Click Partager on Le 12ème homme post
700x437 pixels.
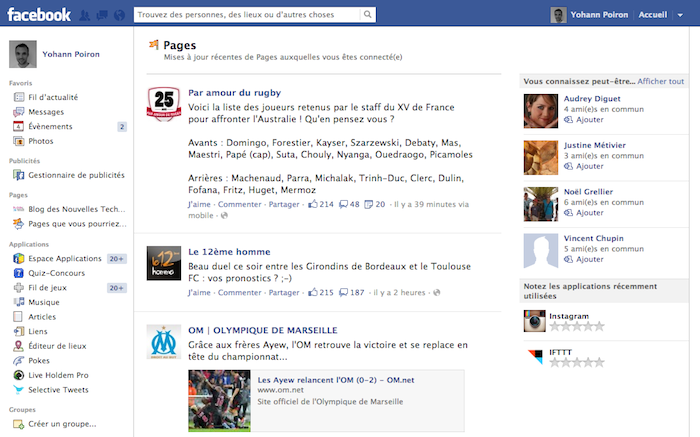tap(284, 293)
